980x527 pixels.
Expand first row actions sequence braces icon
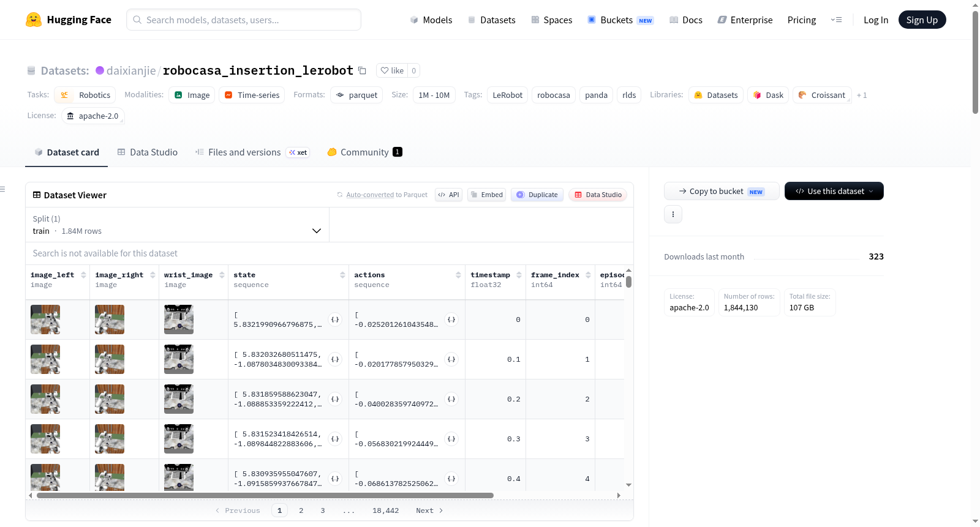pos(451,320)
